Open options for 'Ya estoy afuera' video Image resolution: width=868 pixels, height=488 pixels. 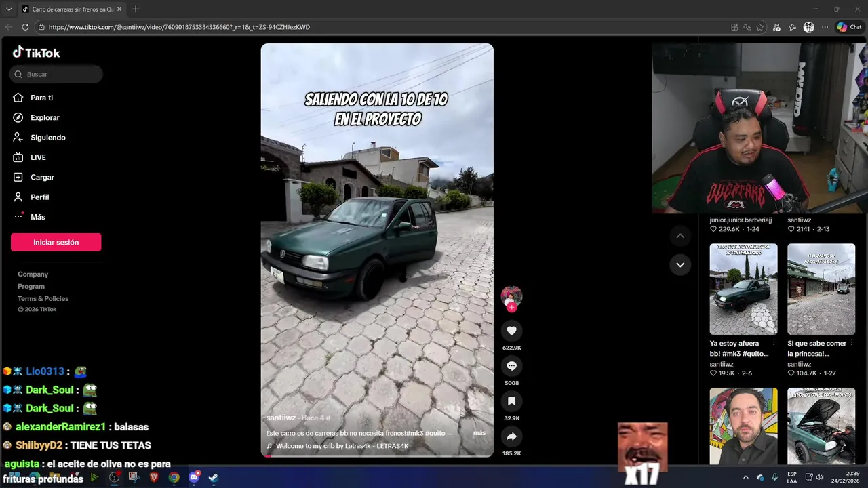point(774,343)
